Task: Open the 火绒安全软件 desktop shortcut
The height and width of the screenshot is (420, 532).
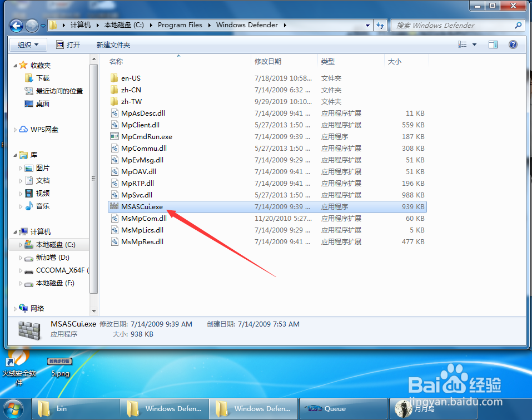Action: pos(19,367)
